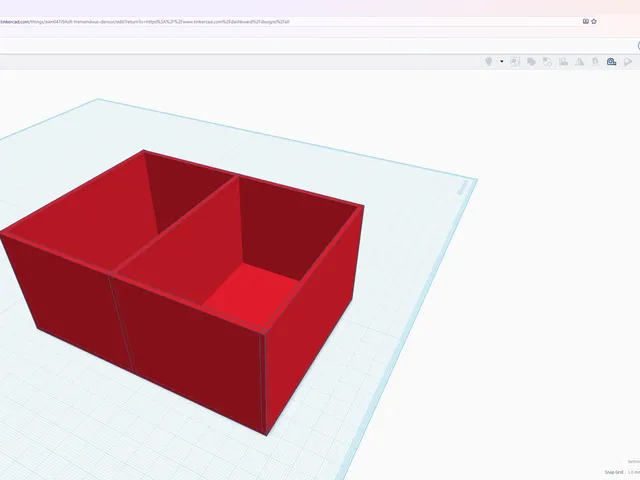Click the Ungroup shapes toolbar icon
Image resolution: width=640 pixels, height=480 pixels.
click(547, 62)
